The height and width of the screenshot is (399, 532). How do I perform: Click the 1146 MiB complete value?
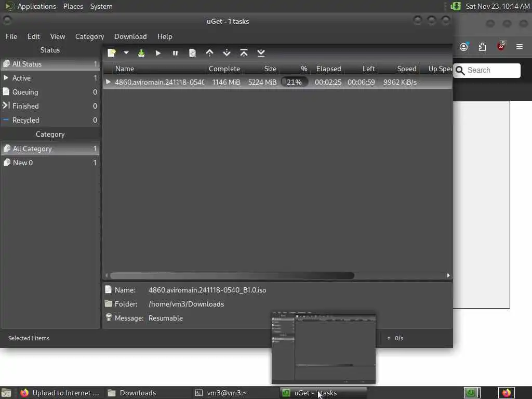226,82
